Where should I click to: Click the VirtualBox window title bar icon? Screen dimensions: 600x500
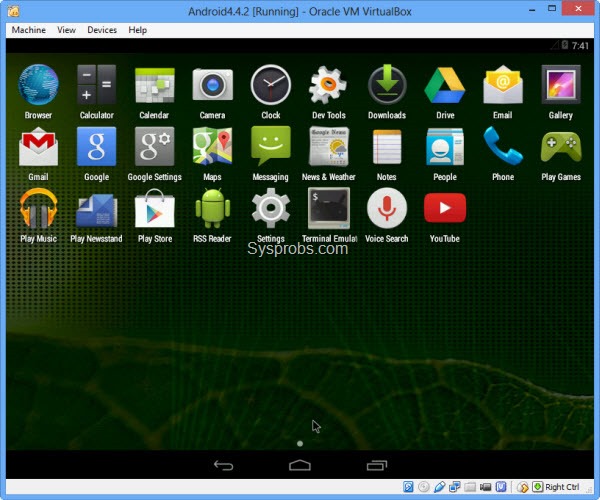click(14, 11)
